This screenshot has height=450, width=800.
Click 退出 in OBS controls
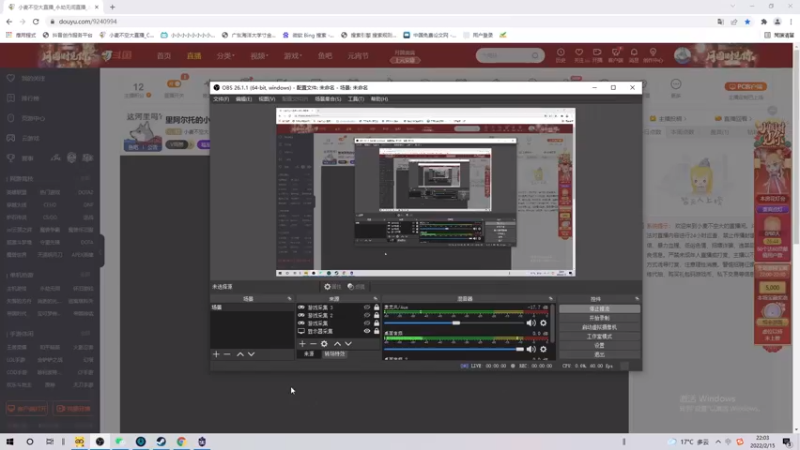[x=599, y=355]
